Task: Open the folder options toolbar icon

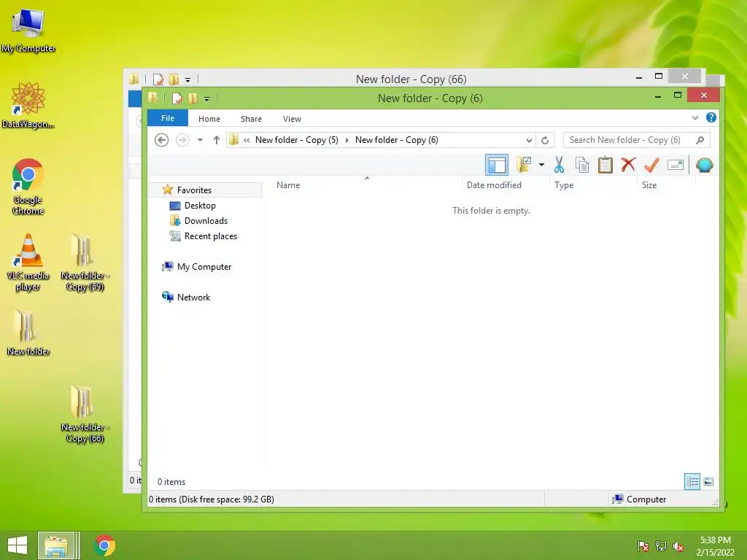Action: point(524,165)
